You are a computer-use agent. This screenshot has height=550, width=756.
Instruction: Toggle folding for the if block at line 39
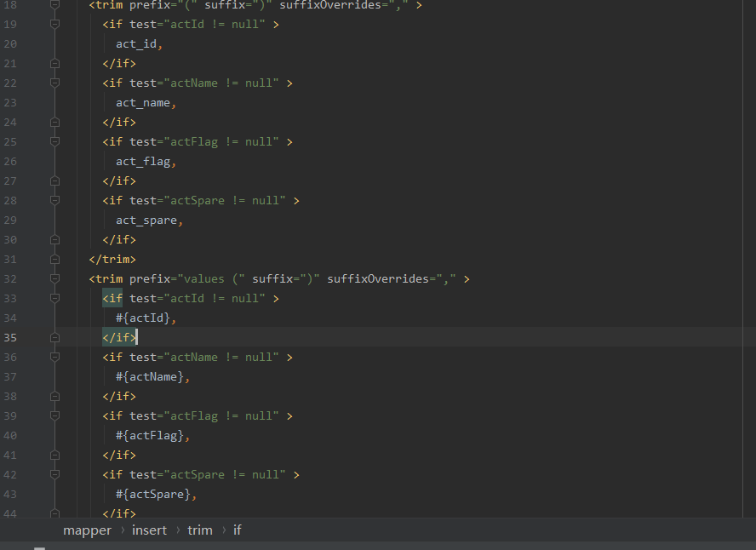coord(55,415)
